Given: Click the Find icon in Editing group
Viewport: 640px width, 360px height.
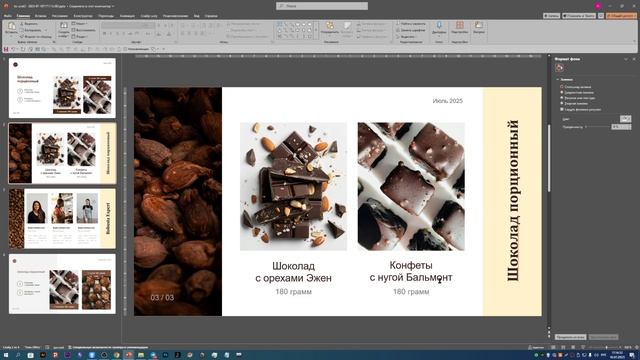Looking at the screenshot, I should click(398, 24).
